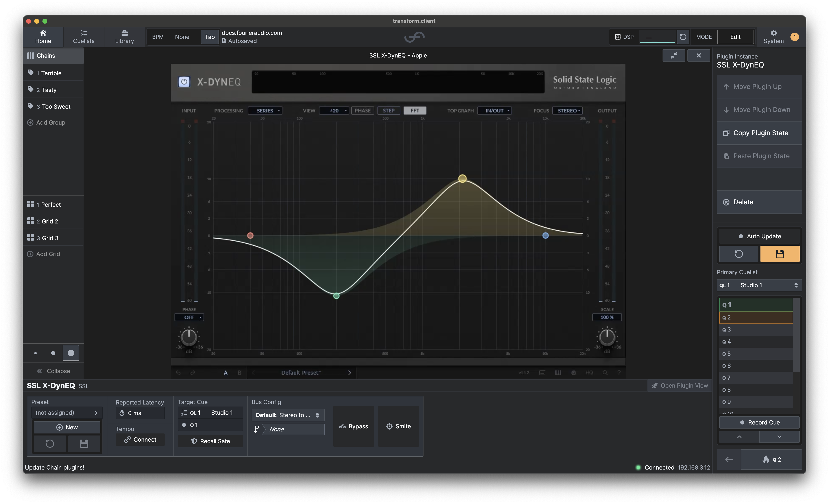Click Tap tempo button
Image resolution: width=829 pixels, height=504 pixels.
pos(210,37)
